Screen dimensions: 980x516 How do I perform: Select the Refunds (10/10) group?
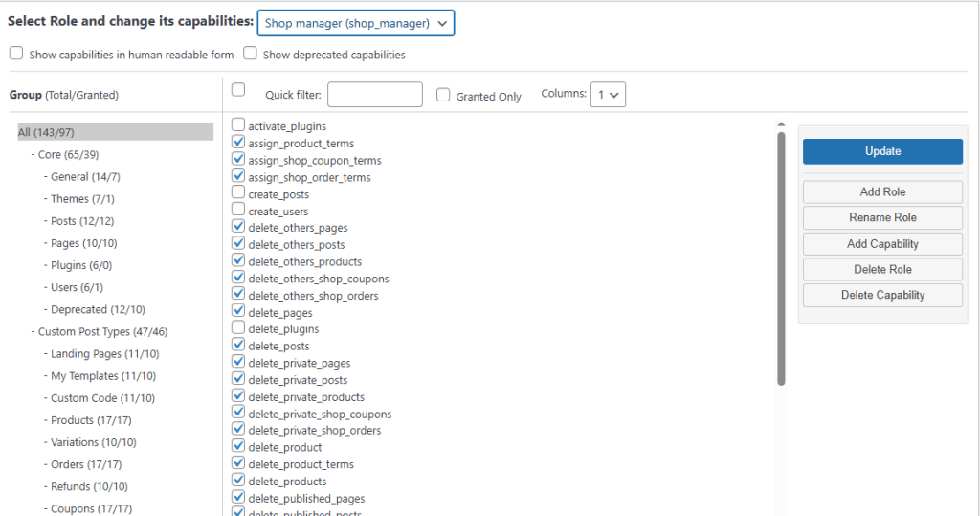(89, 486)
